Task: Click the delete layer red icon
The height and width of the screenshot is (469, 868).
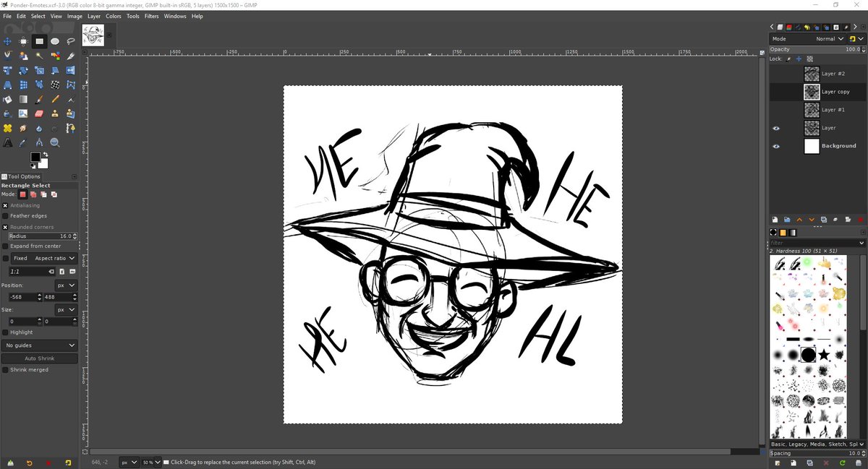Action: click(861, 220)
